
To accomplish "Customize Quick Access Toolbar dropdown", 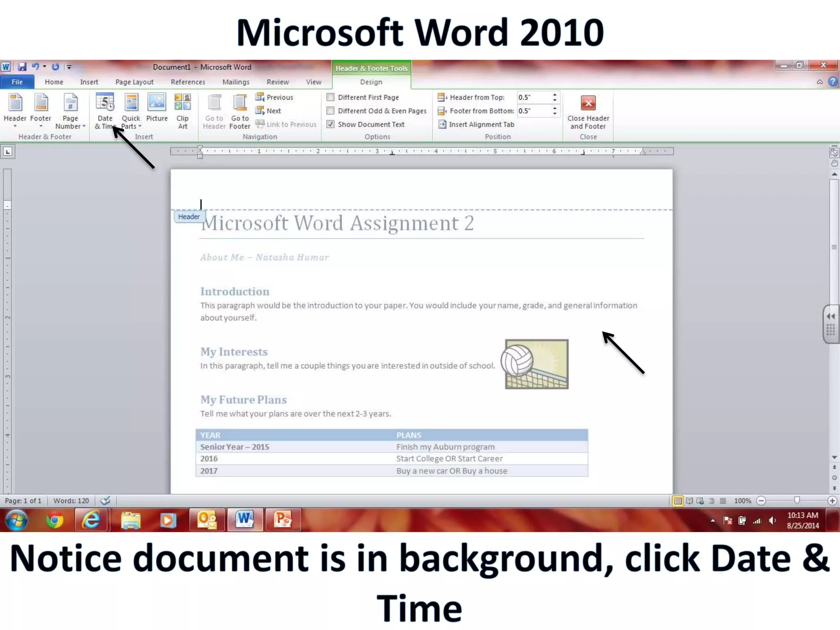I will pos(69,67).
